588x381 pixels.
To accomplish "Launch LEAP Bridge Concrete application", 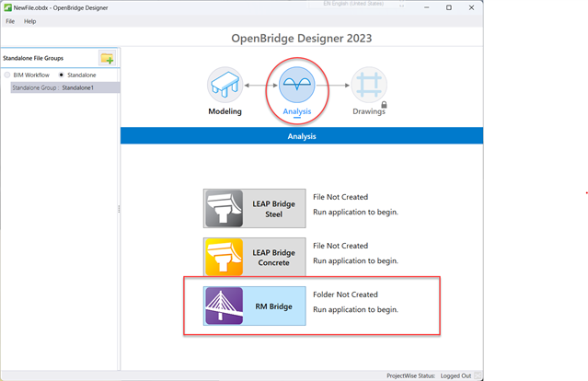I will click(x=255, y=258).
